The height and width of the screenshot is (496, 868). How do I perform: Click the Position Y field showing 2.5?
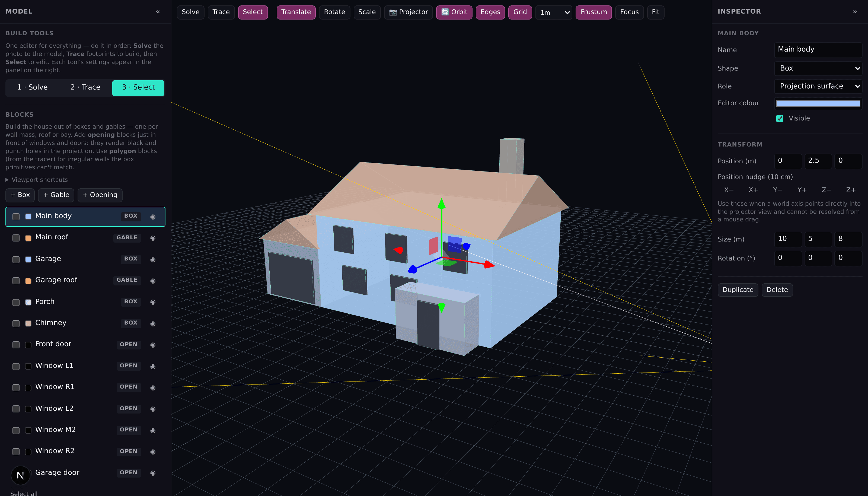click(818, 161)
